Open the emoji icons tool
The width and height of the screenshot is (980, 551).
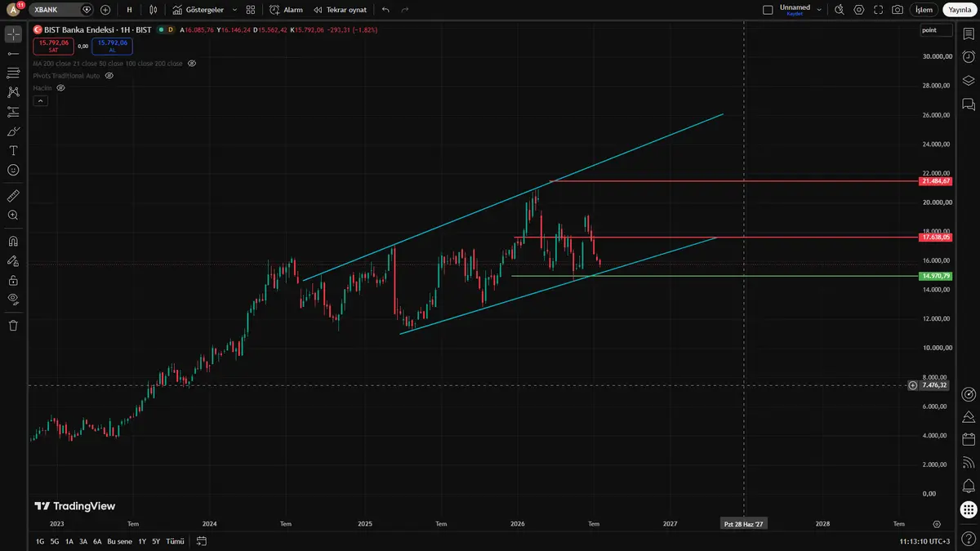13,170
